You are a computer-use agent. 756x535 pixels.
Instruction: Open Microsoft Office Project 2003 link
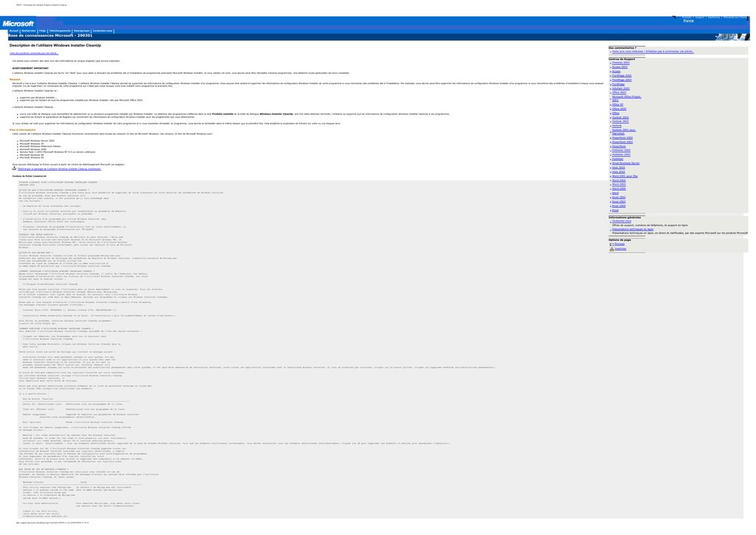(x=626, y=98)
